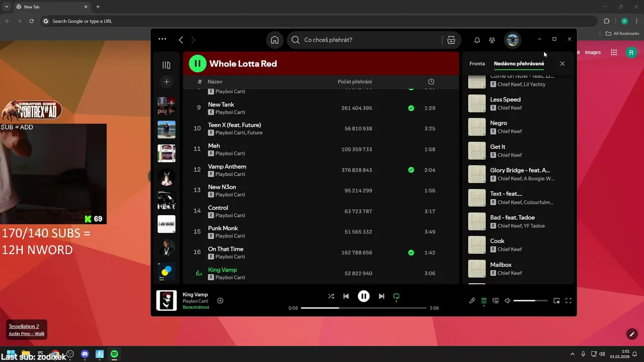
Task: Open Spotify three-dot menu
Action: [162, 39]
